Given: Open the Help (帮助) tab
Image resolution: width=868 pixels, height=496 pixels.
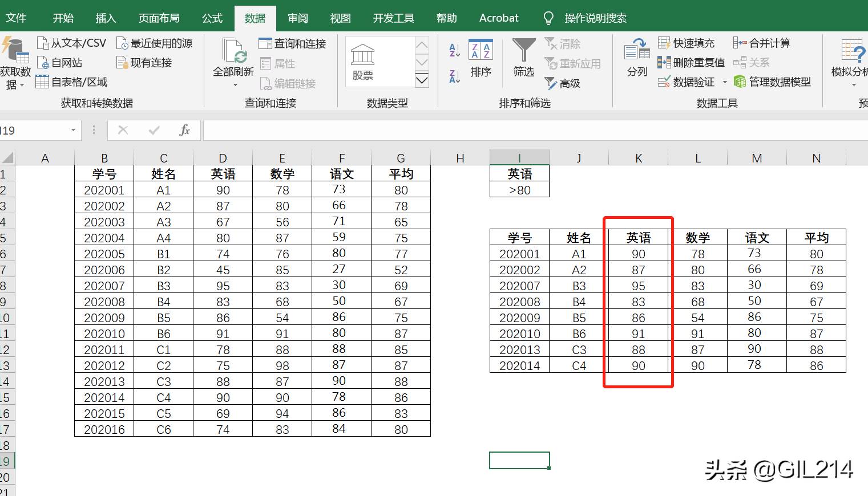Looking at the screenshot, I should click(446, 18).
